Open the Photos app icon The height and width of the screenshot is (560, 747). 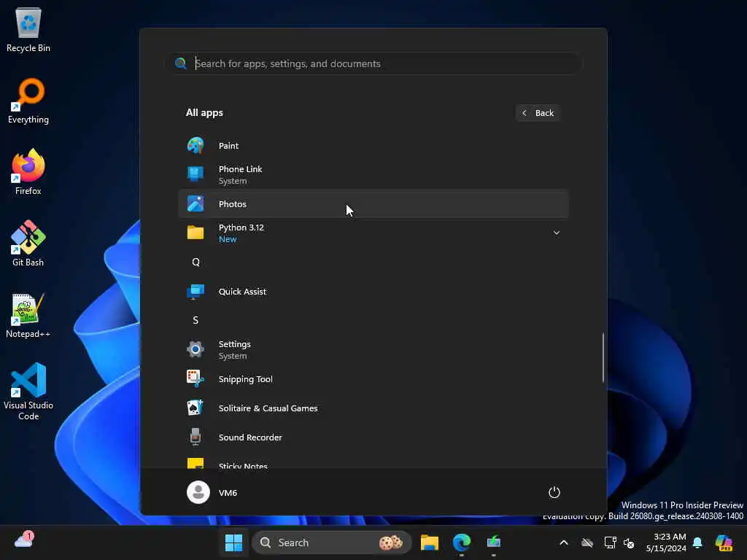click(196, 204)
